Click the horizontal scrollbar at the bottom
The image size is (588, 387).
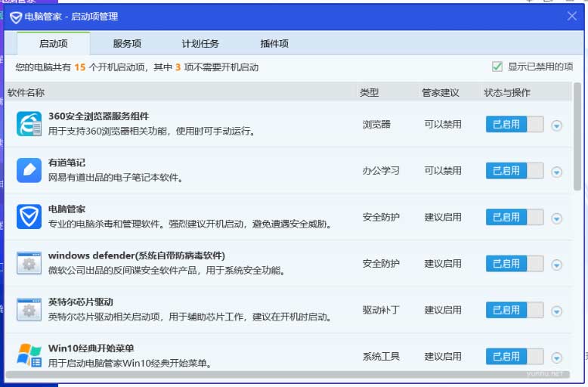pyautogui.click(x=288, y=374)
